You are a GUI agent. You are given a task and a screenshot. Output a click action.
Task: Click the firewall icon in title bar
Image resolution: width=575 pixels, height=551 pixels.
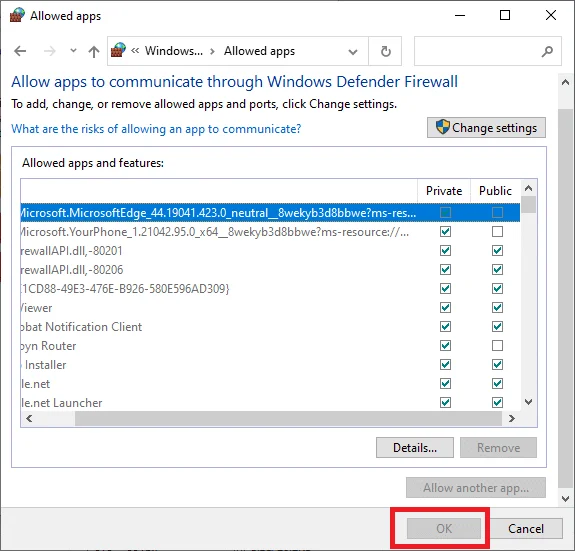coord(17,15)
